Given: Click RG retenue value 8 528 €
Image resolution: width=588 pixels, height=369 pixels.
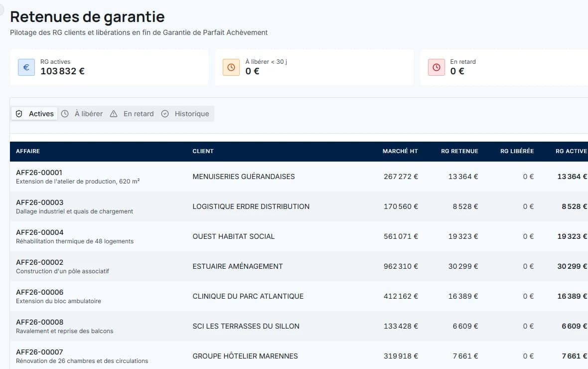Looking at the screenshot, I should point(465,207).
